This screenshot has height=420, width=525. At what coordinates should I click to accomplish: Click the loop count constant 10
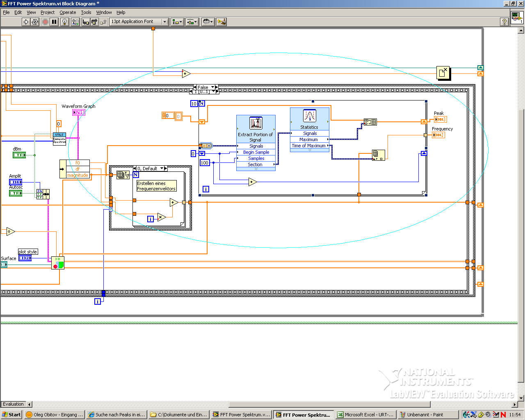point(194,104)
